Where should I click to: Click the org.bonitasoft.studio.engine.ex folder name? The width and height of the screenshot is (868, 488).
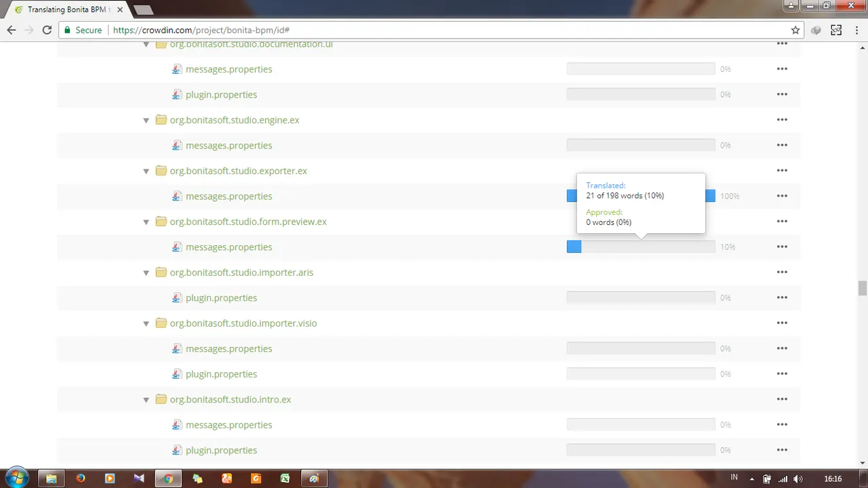[x=235, y=120]
